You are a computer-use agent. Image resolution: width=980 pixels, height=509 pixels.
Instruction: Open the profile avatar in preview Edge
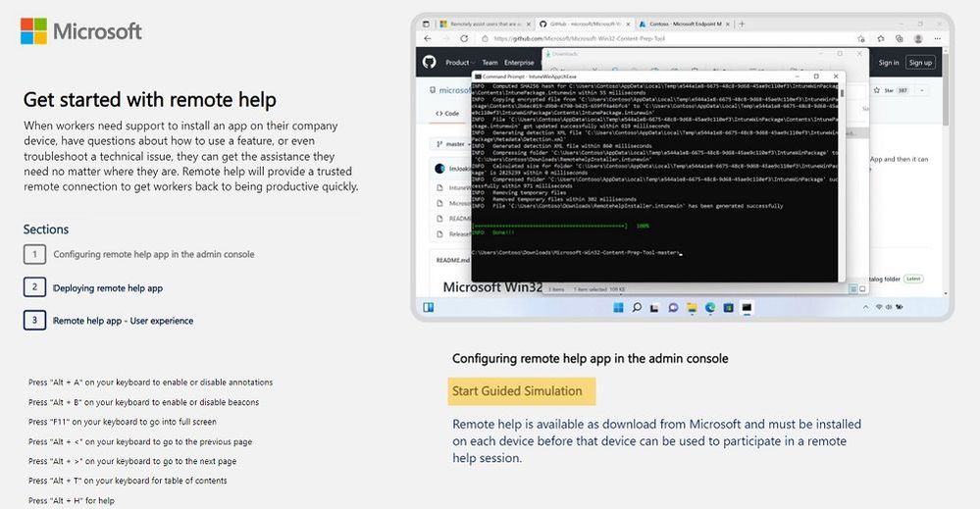[x=918, y=38]
